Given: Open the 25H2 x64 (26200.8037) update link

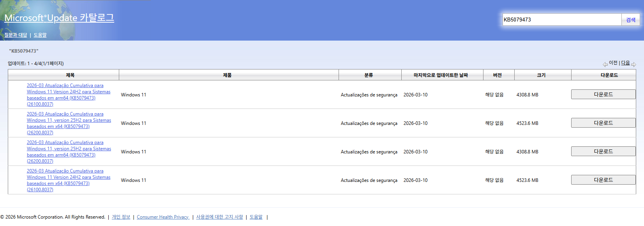Looking at the screenshot, I should tap(69, 123).
